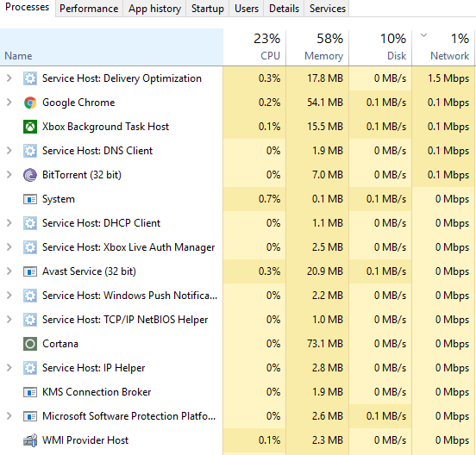The width and height of the screenshot is (476, 455).
Task: Go to the Details tab
Action: pyautogui.click(x=285, y=9)
